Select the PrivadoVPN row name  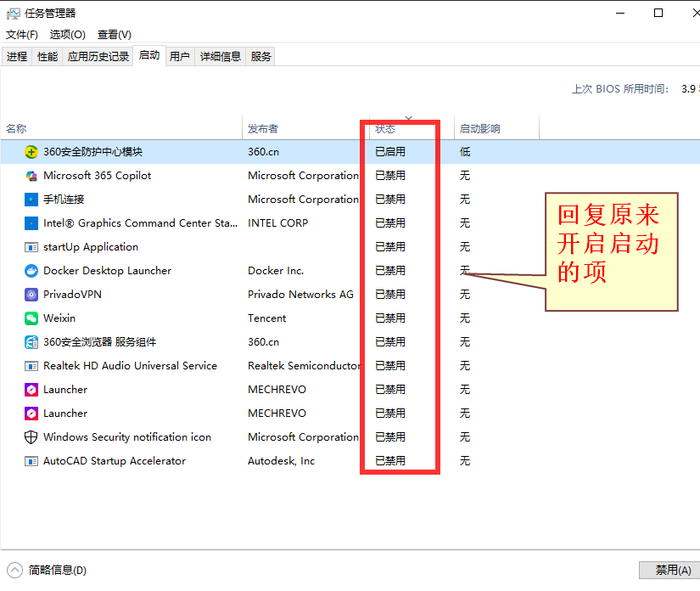pyautogui.click(x=72, y=295)
